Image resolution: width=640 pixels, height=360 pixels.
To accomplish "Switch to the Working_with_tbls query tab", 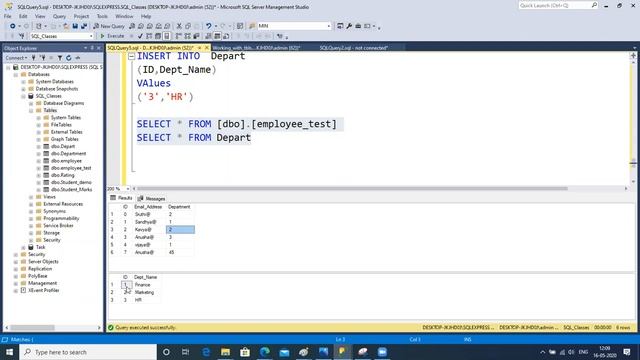I will coord(256,48).
